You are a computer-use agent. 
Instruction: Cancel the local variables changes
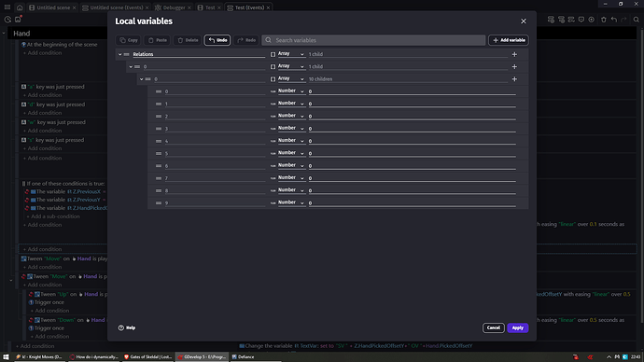[x=494, y=327]
